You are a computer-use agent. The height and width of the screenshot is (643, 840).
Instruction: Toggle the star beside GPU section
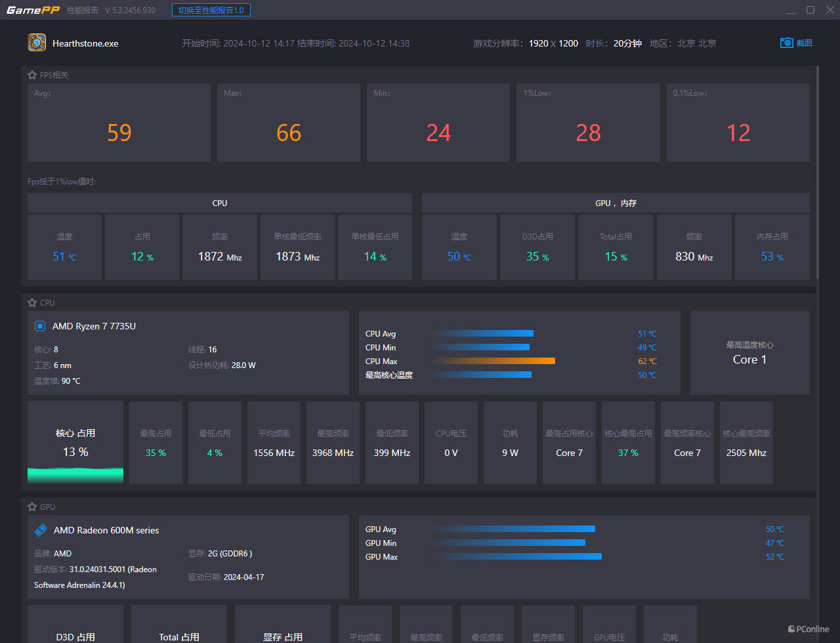32,507
